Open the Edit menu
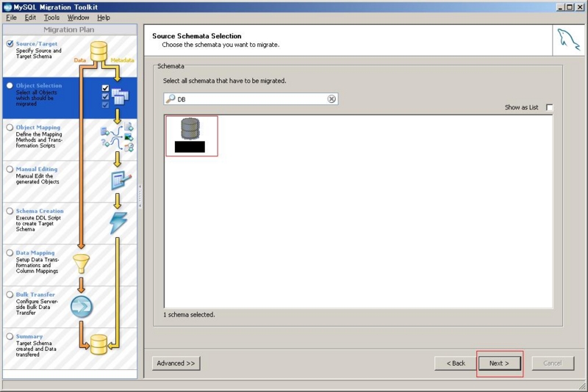Viewport: 588px width, 392px height. tap(30, 18)
